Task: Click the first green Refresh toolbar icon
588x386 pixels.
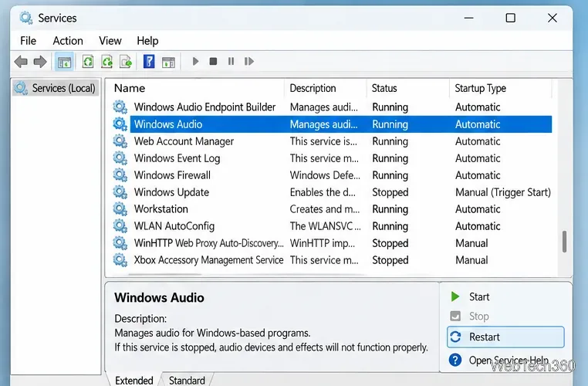Action: pyautogui.click(x=88, y=62)
